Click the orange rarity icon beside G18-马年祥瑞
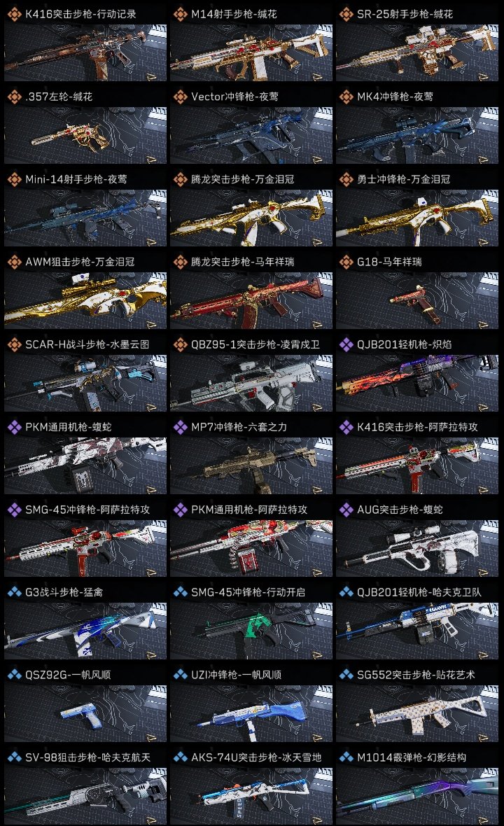 (346, 262)
